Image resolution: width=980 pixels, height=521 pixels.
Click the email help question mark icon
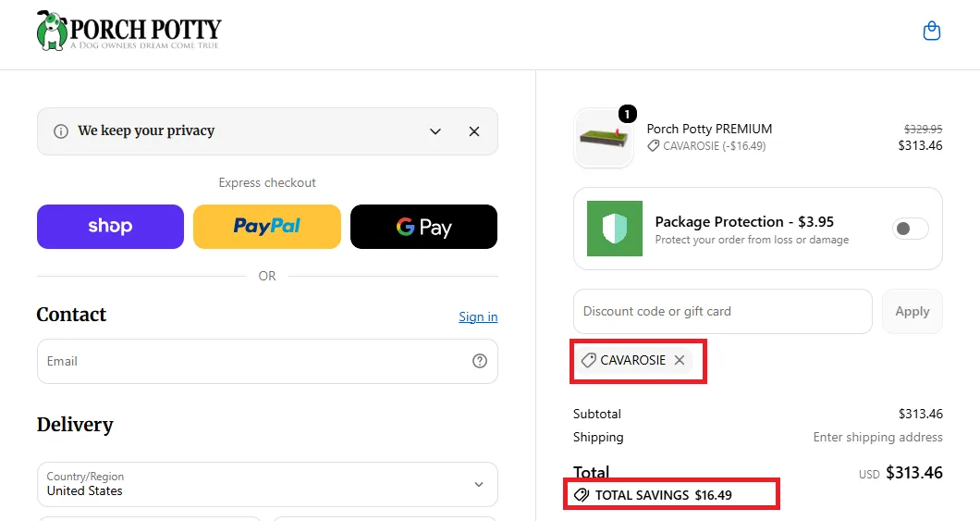[x=480, y=361]
